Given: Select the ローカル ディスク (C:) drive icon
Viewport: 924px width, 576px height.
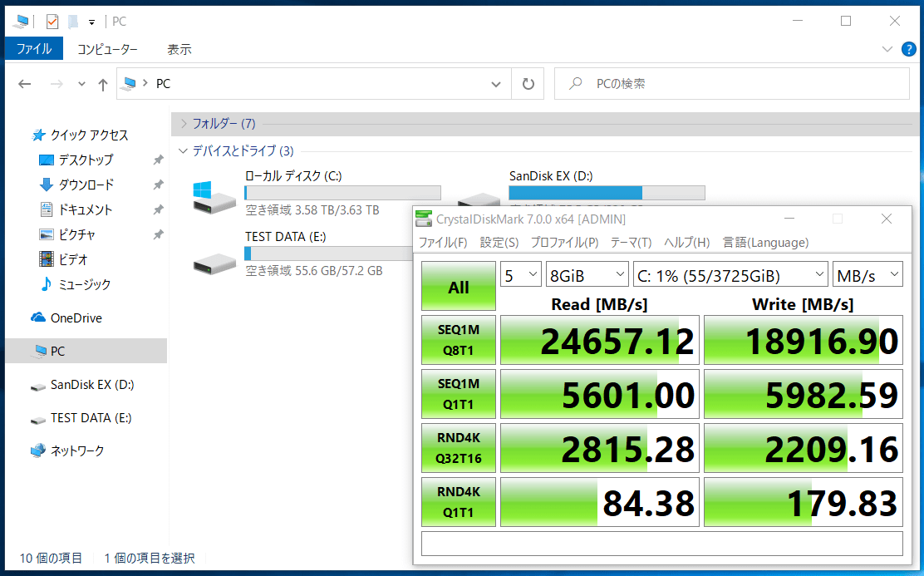Looking at the screenshot, I should point(214,198).
